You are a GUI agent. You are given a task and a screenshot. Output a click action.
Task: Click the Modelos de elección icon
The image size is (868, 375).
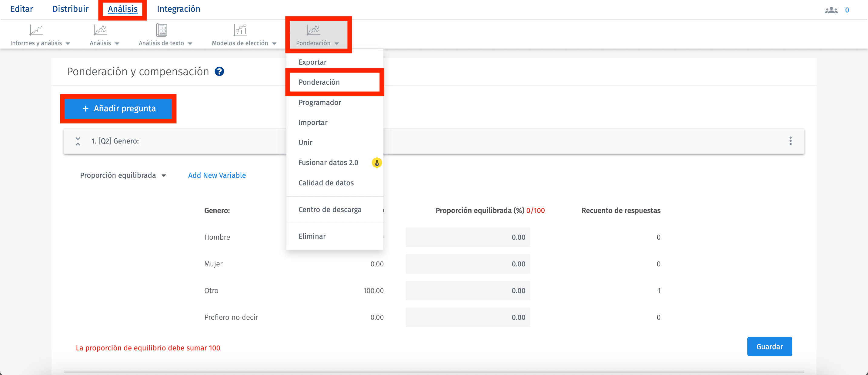pos(240,30)
